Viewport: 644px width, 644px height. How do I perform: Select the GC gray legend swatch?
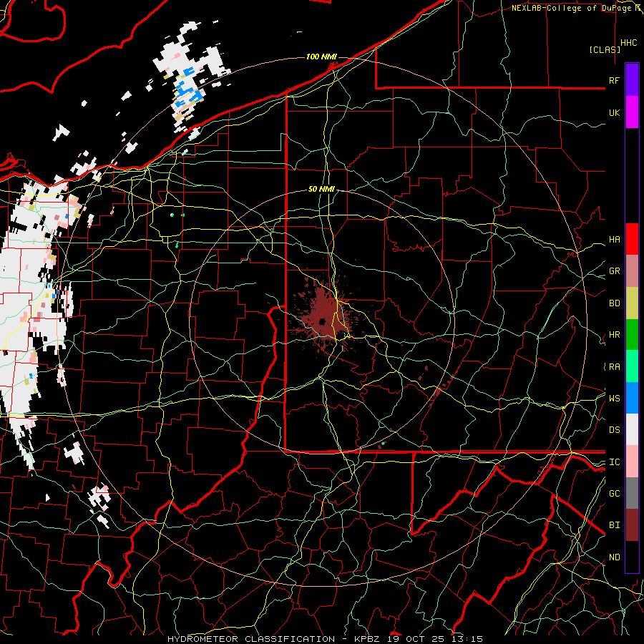click(632, 493)
